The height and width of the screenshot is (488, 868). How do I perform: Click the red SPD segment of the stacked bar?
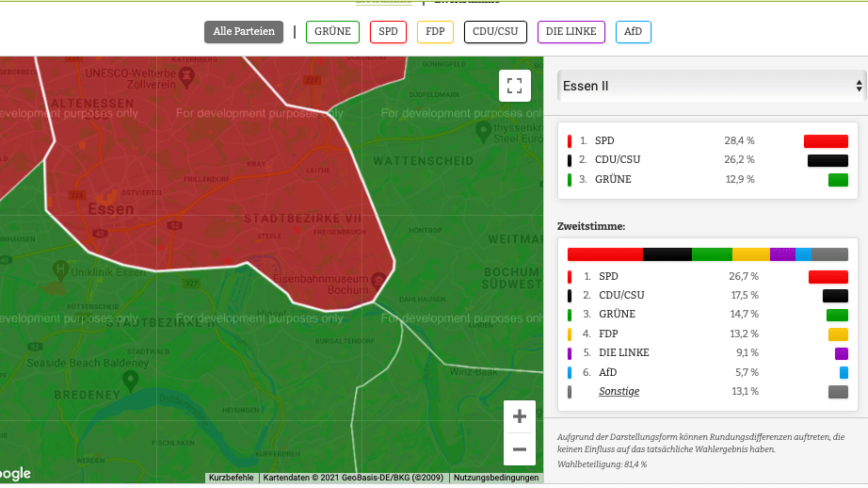(x=605, y=254)
